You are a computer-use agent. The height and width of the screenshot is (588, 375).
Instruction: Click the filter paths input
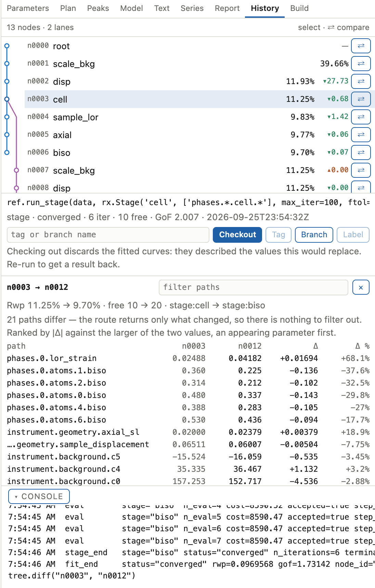[x=254, y=288]
